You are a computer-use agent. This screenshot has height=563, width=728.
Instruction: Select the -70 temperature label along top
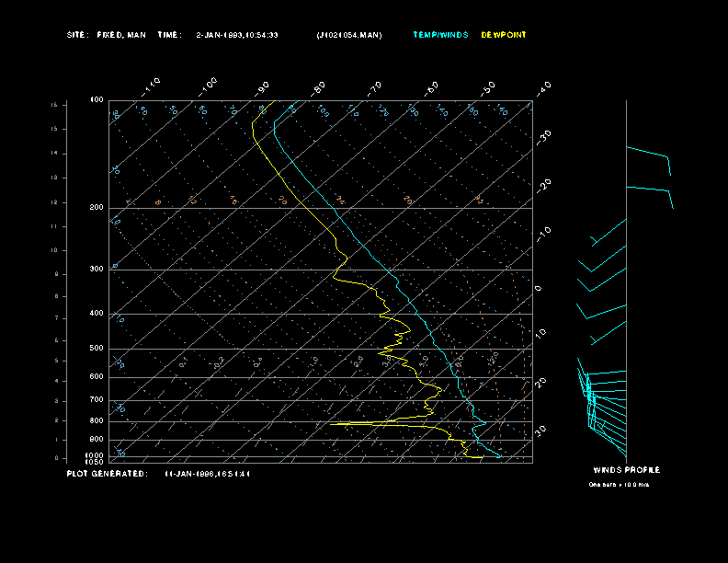(375, 87)
